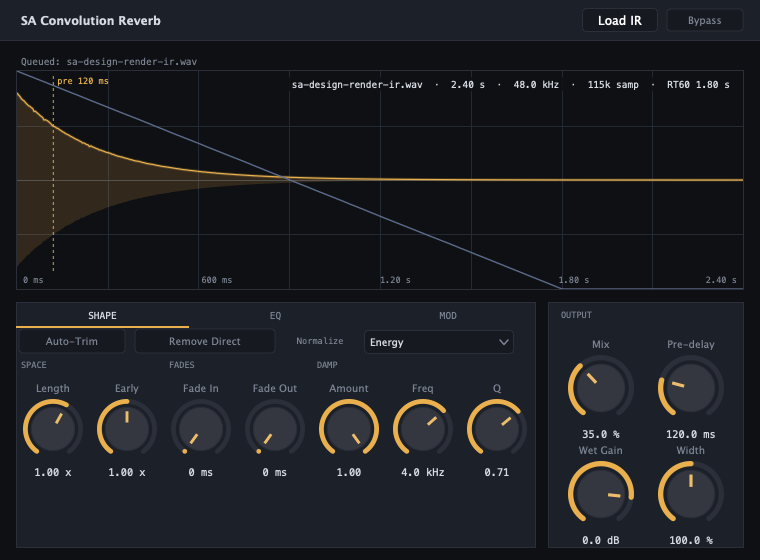Click the SA Convolution Reverb title

(91, 20)
